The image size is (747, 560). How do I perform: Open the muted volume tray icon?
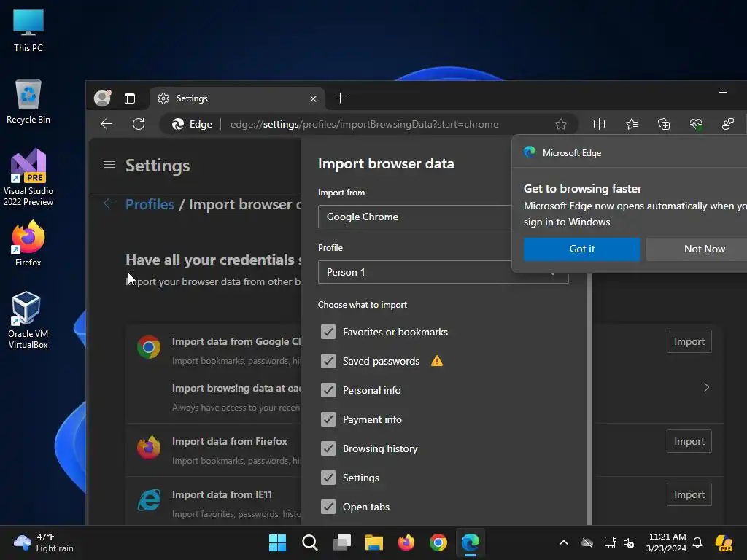pyautogui.click(x=629, y=542)
